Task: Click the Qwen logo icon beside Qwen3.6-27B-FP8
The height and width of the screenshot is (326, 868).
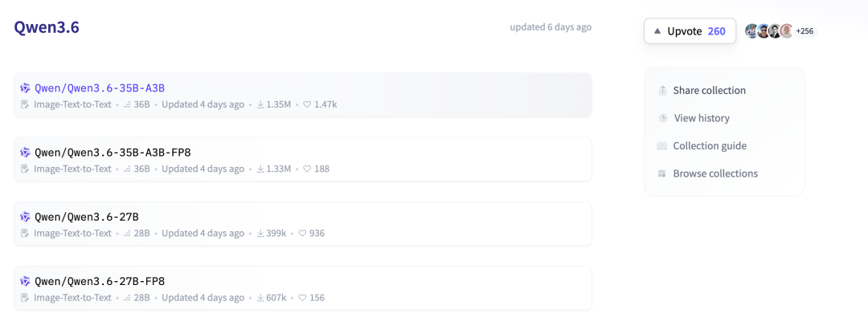Action: point(26,281)
